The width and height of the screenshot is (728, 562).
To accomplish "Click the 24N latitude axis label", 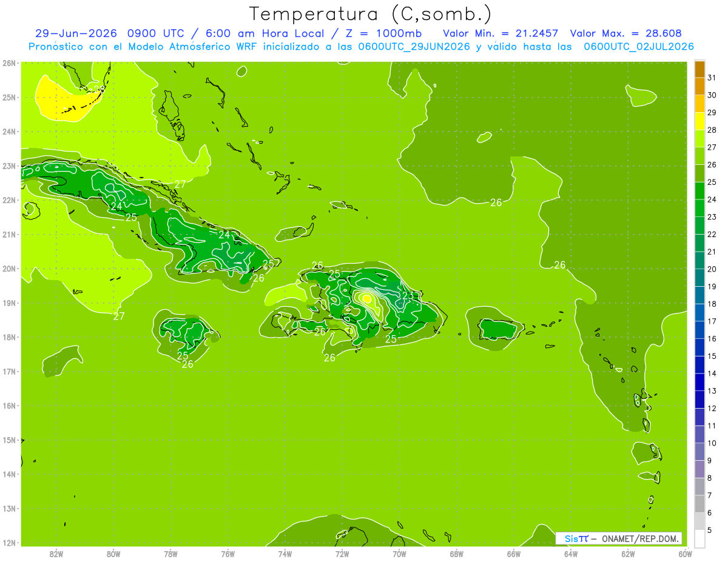I will coord(8,132).
